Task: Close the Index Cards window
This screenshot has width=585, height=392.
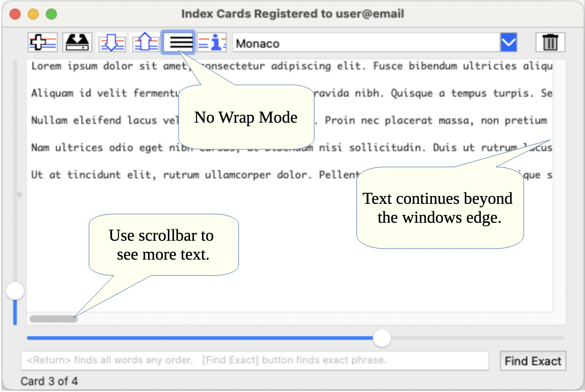Action: pos(15,14)
